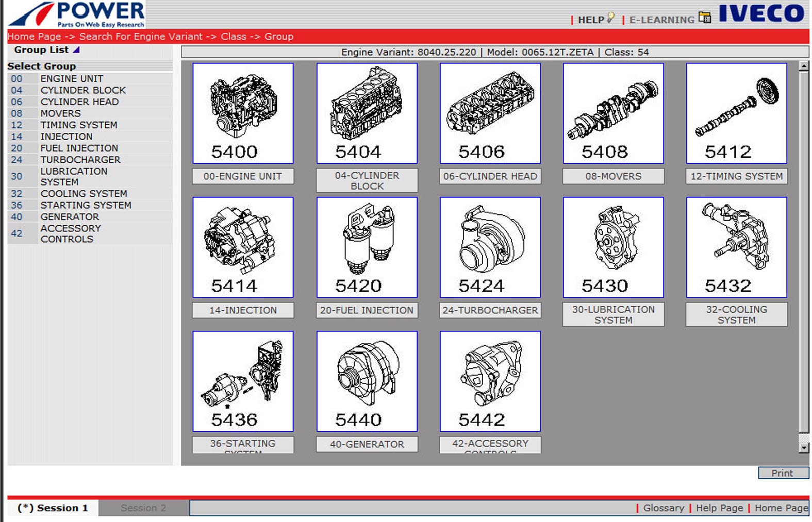The width and height of the screenshot is (812, 522).
Task: Open the 5432 cooling water pump image
Action: 736,247
